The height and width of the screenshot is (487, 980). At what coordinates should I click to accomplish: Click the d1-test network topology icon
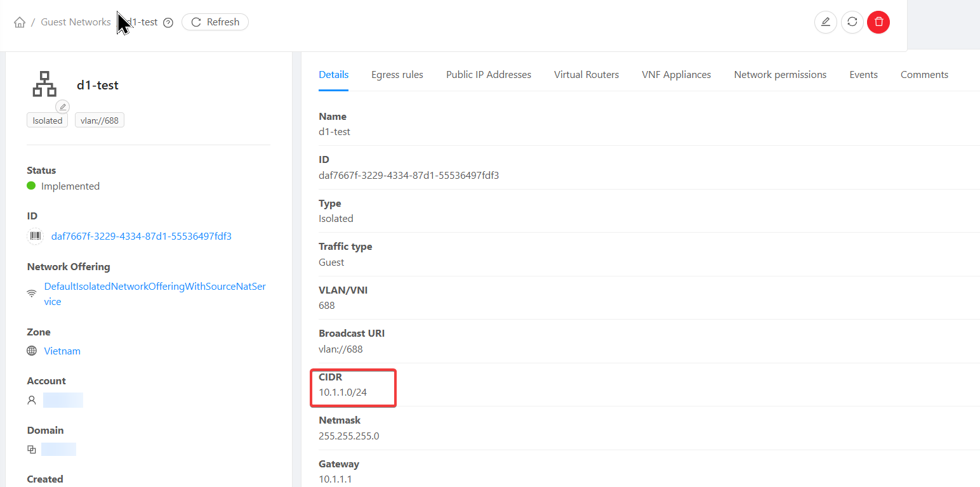click(44, 84)
